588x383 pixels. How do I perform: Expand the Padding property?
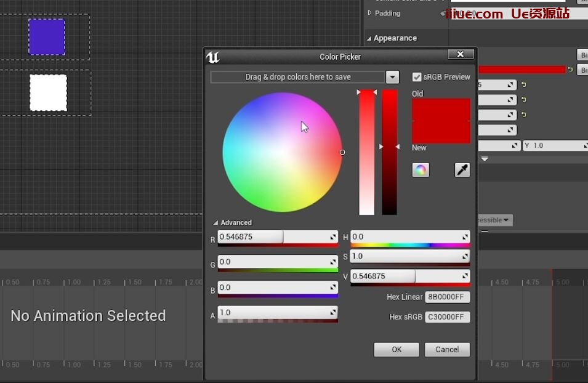click(x=369, y=13)
